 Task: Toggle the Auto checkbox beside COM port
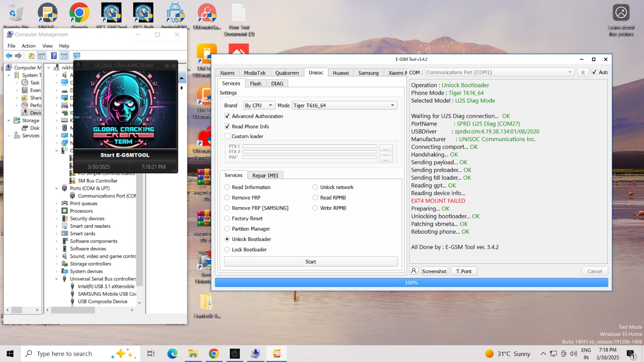[594, 72]
